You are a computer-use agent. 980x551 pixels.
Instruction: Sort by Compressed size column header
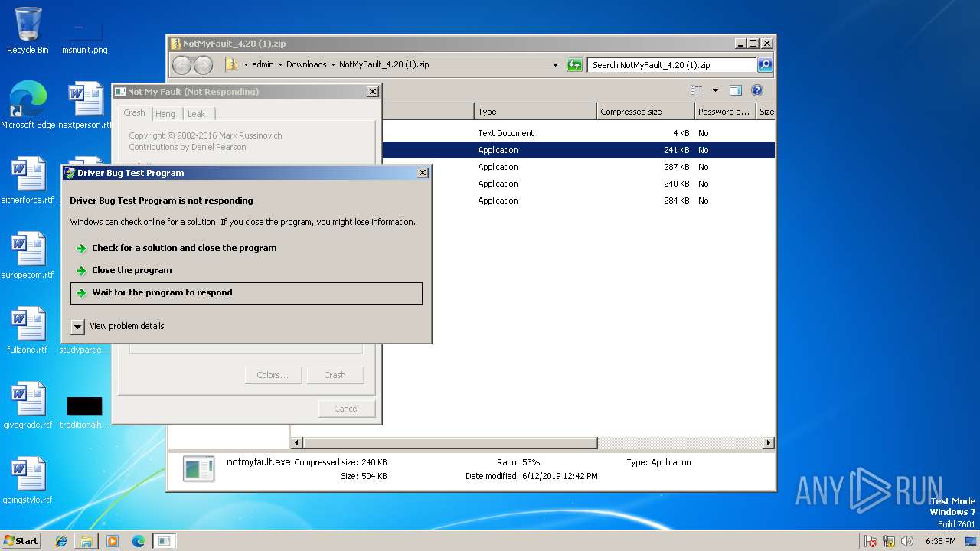[645, 112]
